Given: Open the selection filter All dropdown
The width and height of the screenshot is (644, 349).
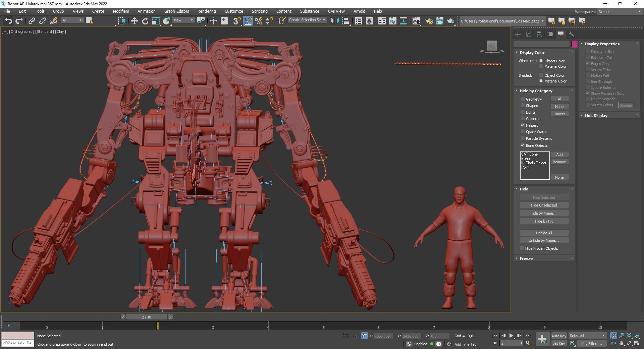Looking at the screenshot, I should (72, 20).
